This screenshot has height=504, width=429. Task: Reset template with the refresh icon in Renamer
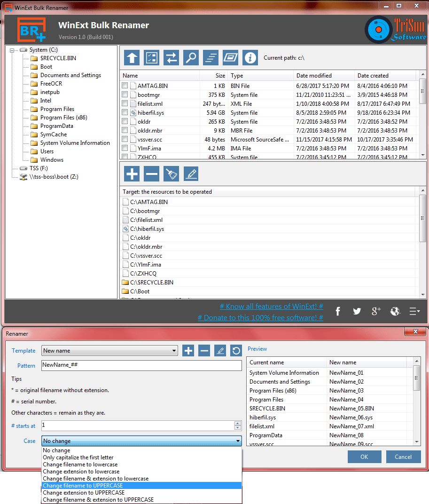(x=235, y=350)
